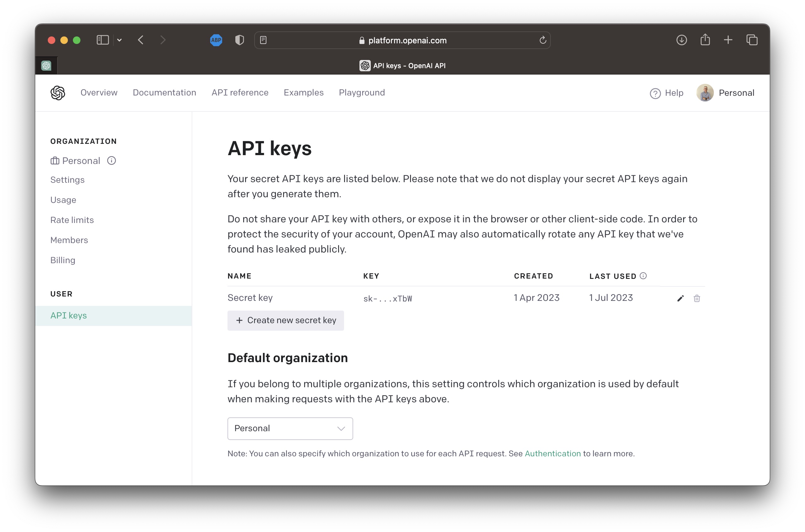Go to Usage in sidebar
Image resolution: width=805 pixels, height=532 pixels.
coord(63,200)
